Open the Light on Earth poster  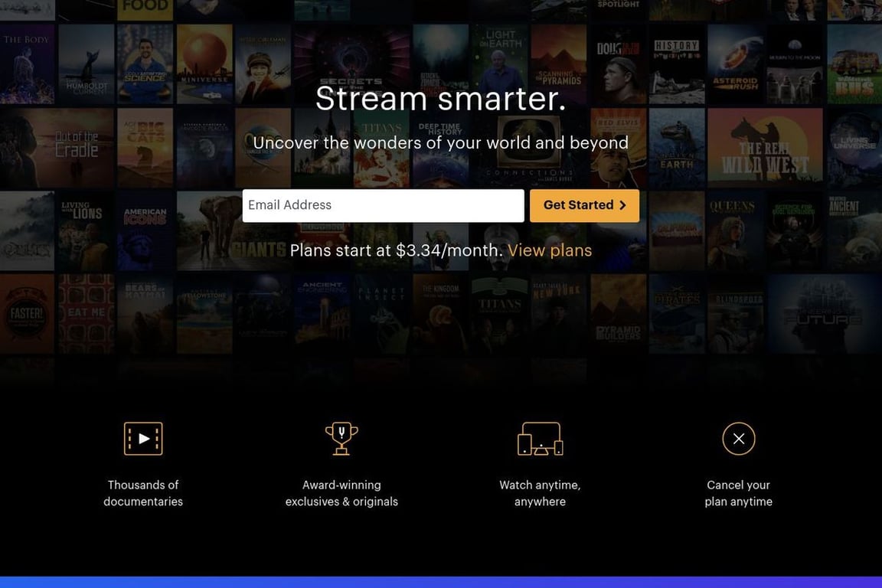[x=499, y=64]
